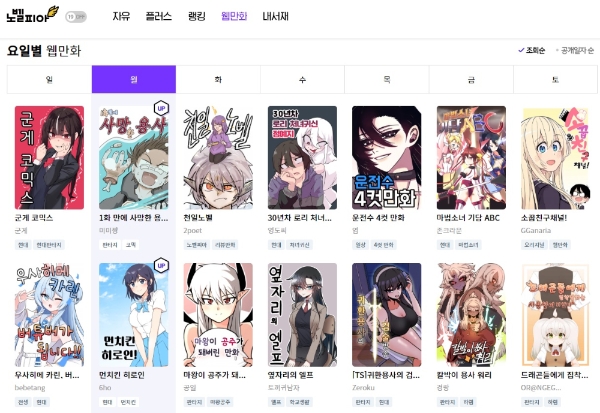Open the Novelpia logo home link
Screen dimensions: 600x413
pyautogui.click(x=33, y=15)
